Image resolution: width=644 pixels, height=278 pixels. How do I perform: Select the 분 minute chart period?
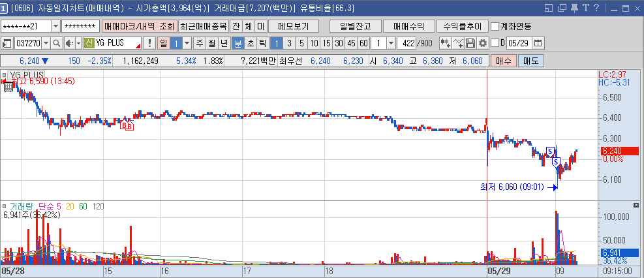pyautogui.click(x=238, y=43)
